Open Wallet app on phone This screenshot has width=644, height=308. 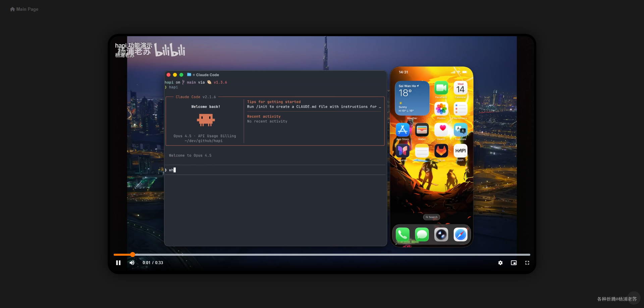(x=422, y=130)
